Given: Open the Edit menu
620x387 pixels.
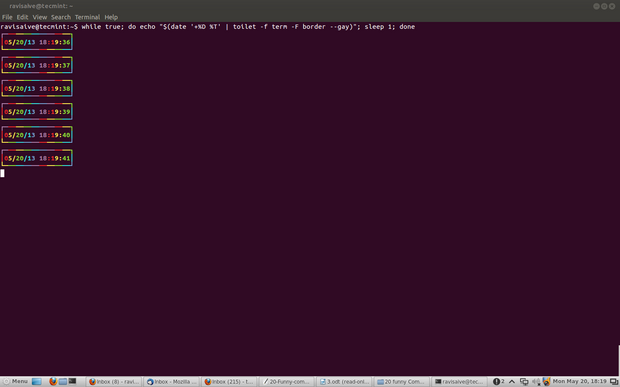Looking at the screenshot, I should [x=22, y=17].
